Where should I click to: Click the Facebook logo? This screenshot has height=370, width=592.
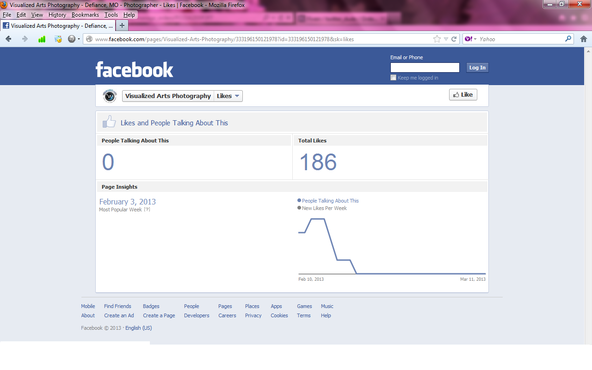(134, 70)
